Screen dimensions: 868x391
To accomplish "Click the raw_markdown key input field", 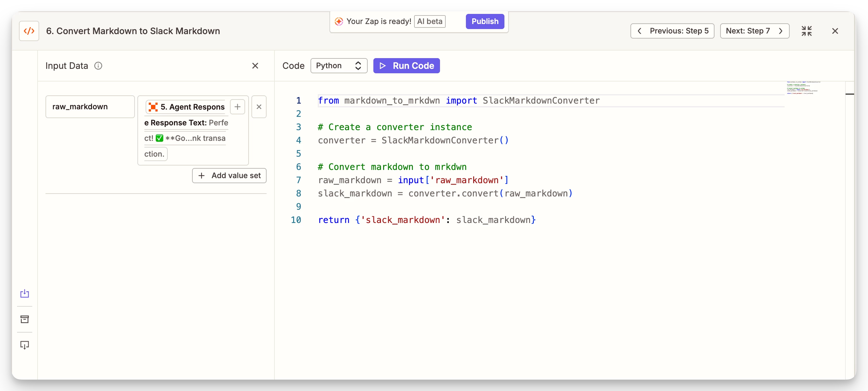I will tap(90, 107).
